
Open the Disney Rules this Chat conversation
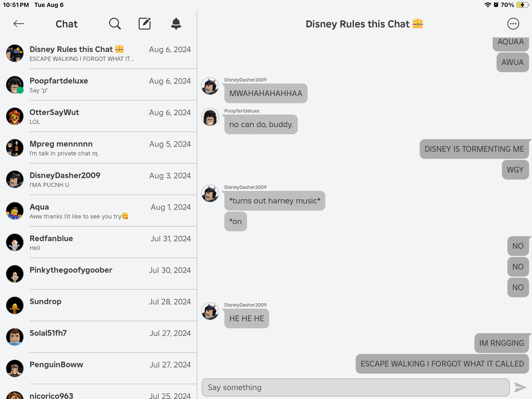98,53
